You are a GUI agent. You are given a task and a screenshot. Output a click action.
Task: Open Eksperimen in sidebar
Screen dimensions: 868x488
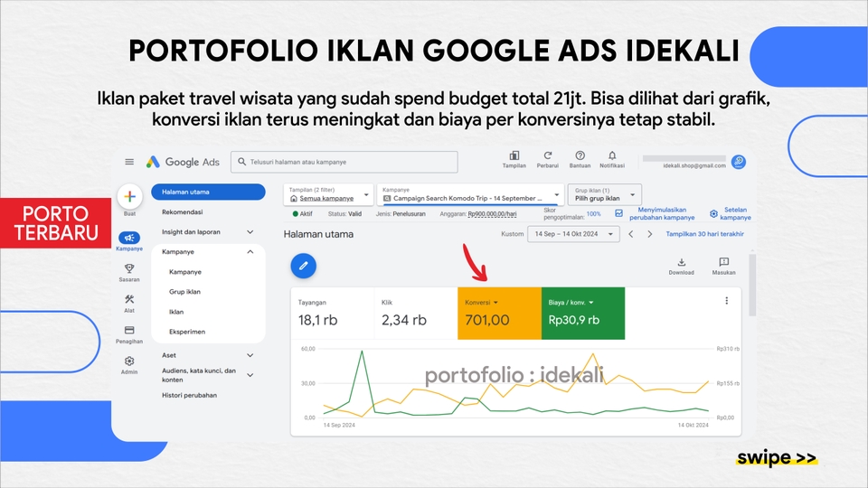(187, 332)
